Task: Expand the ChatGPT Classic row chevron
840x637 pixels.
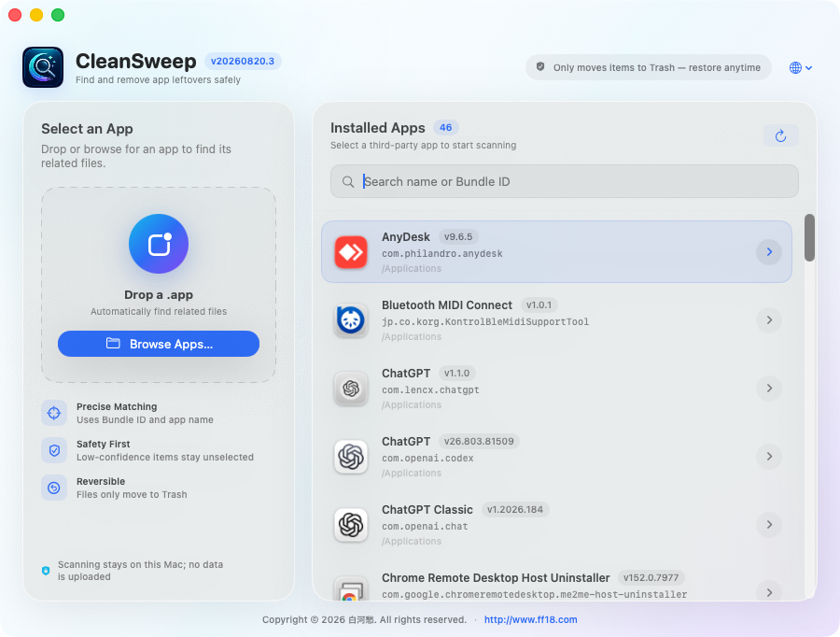Action: point(769,524)
